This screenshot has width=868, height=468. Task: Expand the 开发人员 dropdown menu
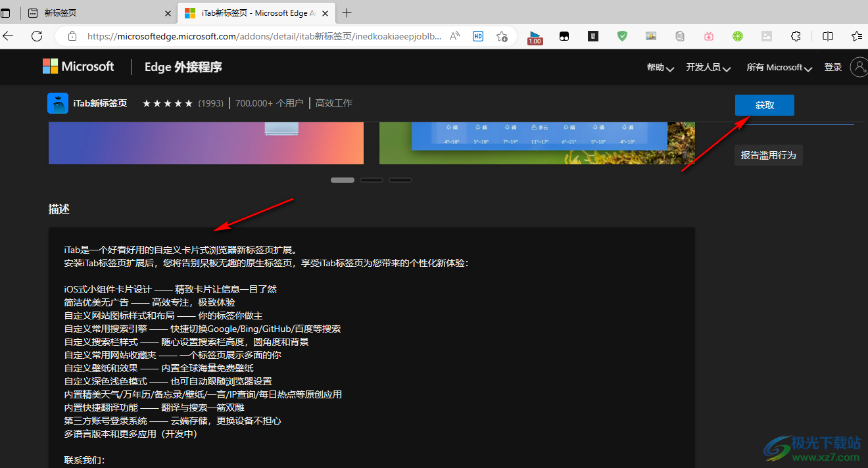[x=708, y=67]
